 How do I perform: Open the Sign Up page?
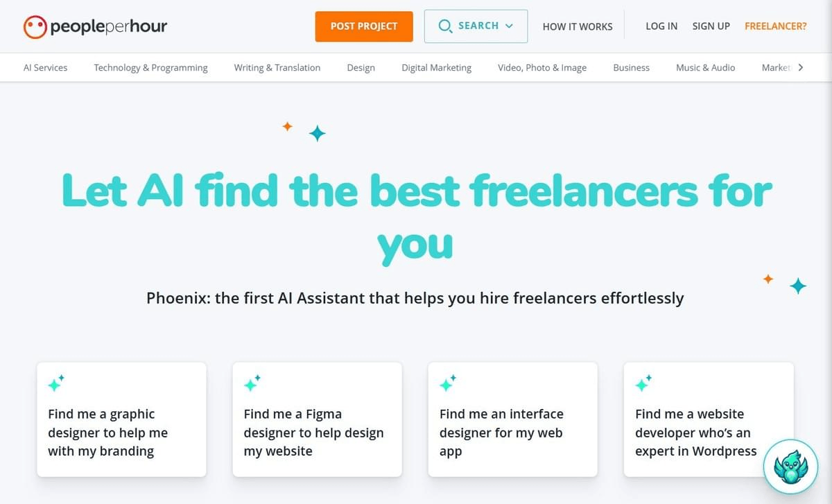pos(711,26)
